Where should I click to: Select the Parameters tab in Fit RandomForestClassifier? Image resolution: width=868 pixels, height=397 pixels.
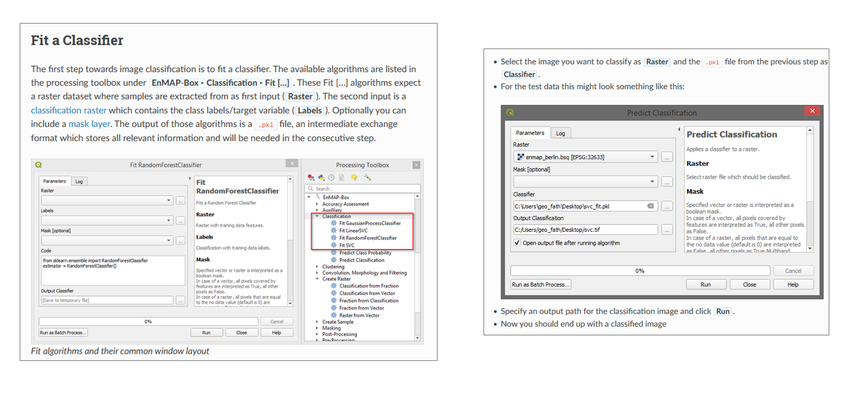pyautogui.click(x=54, y=181)
